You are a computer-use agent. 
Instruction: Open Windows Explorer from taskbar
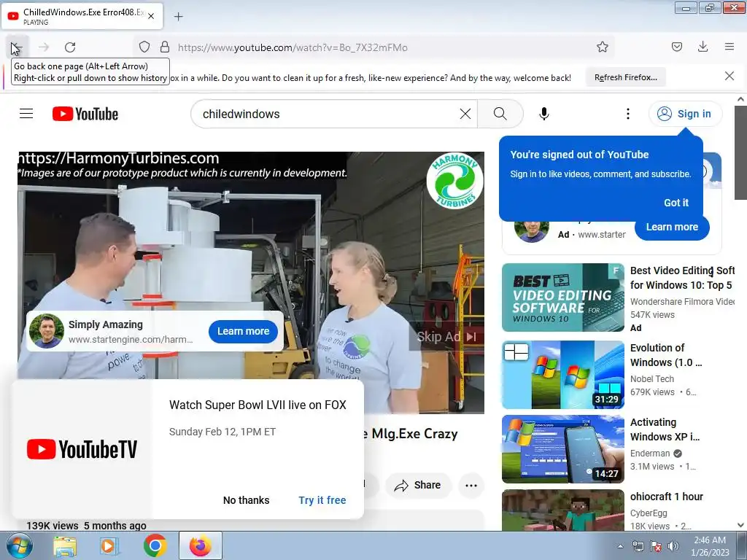(65, 545)
